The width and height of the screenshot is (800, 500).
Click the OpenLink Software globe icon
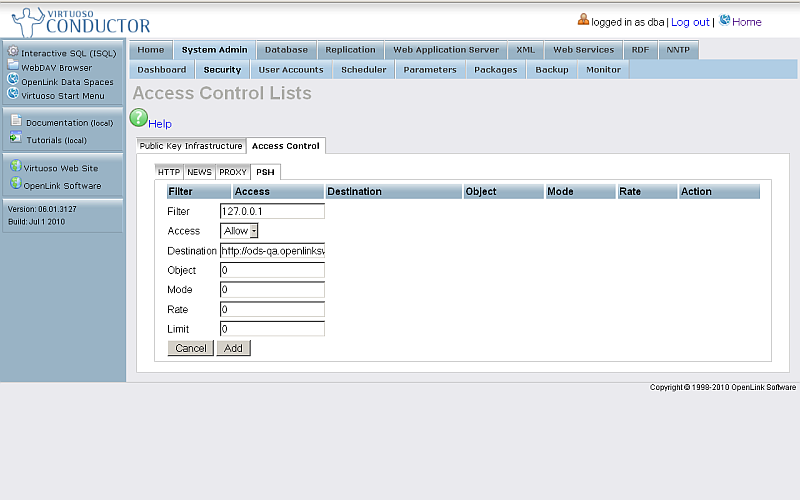coord(16,183)
